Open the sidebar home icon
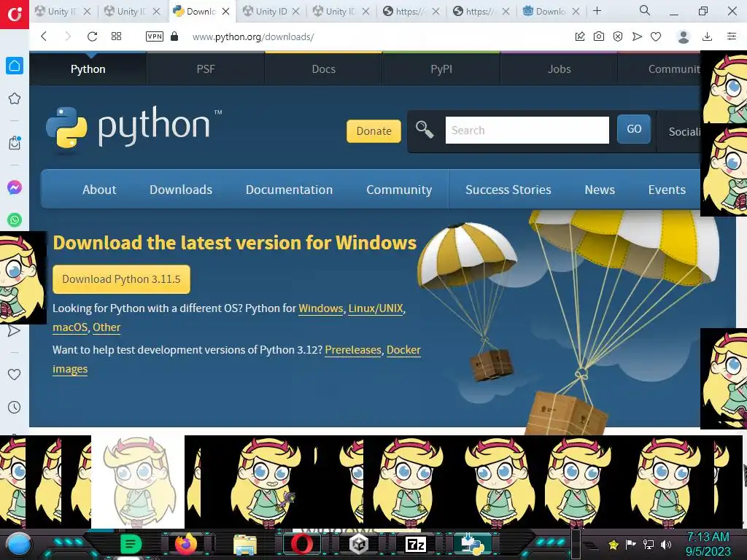This screenshot has height=560, width=747. 15,66
